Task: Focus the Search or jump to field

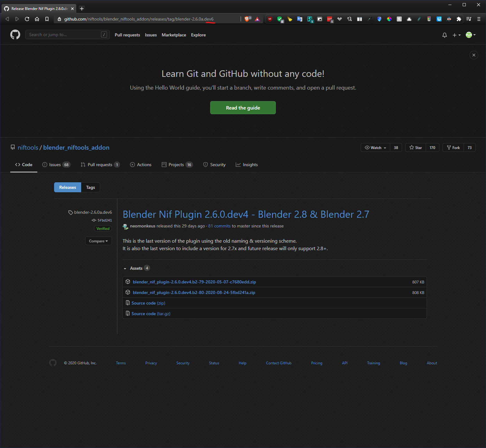Action: (67, 35)
